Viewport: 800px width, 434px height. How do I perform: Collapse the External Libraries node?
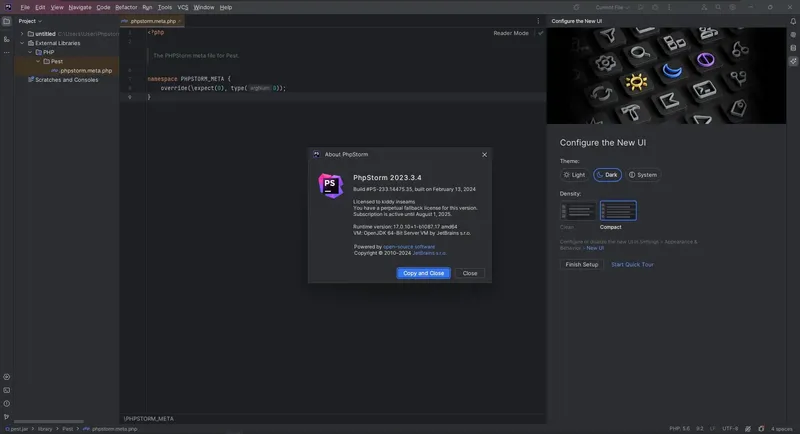[22, 43]
